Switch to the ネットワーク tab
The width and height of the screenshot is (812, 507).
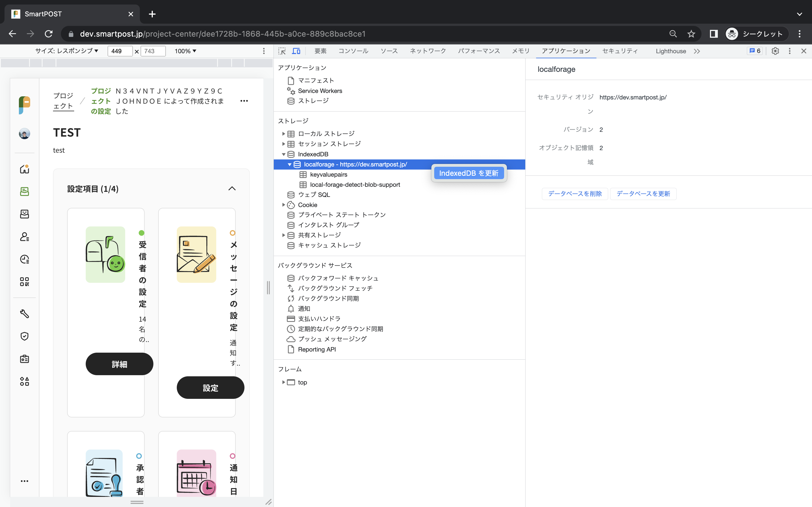click(x=427, y=51)
